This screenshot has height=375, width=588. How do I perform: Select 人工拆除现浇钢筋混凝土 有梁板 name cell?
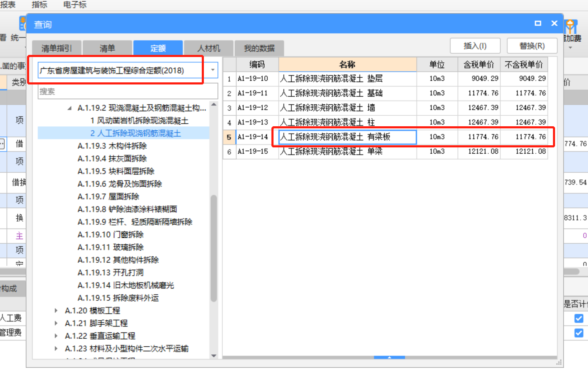[x=347, y=137]
